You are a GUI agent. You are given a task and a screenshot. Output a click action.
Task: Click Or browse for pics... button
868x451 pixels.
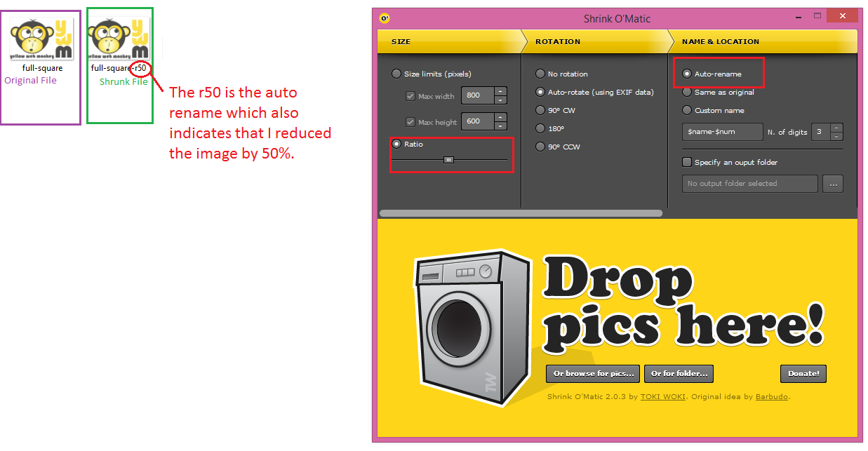point(594,374)
